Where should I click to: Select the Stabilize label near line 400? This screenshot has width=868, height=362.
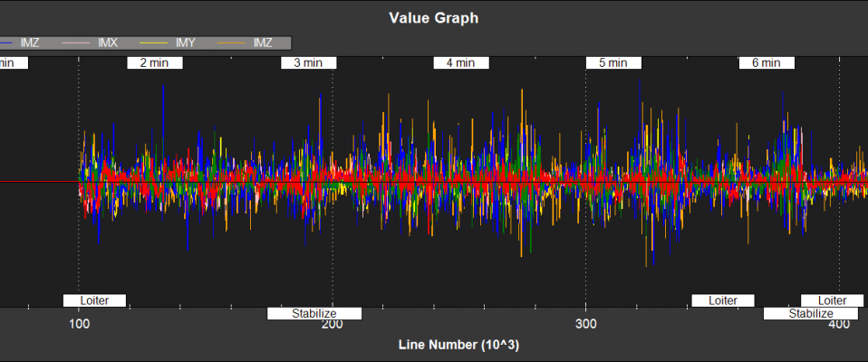[810, 314]
